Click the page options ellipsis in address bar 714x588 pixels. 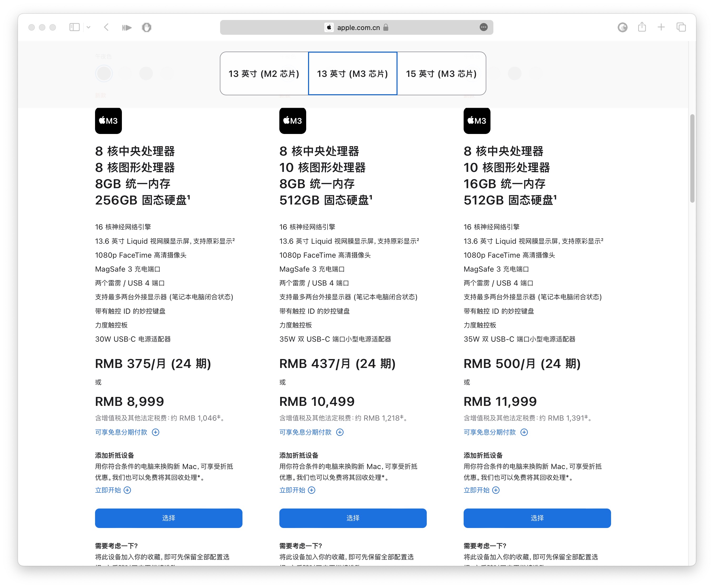[x=483, y=27]
